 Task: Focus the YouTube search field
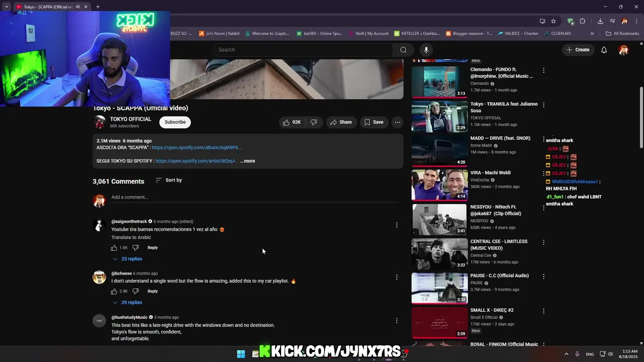[x=303, y=50]
